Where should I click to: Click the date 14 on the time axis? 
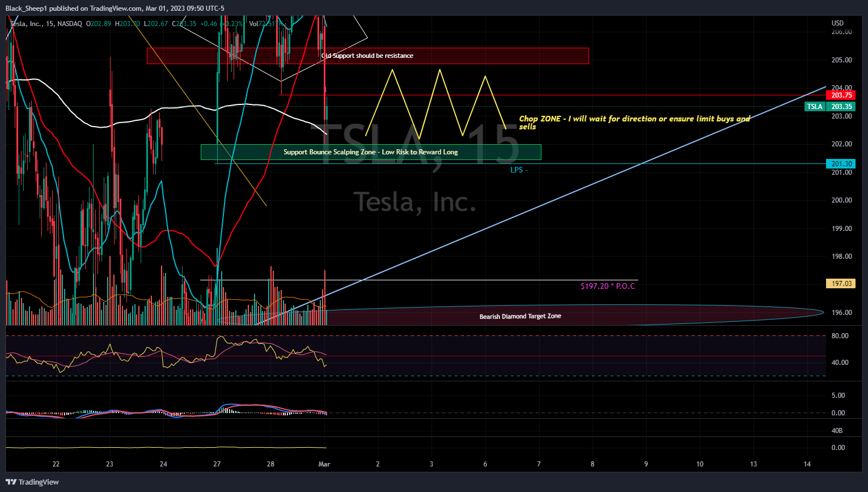[x=807, y=464]
